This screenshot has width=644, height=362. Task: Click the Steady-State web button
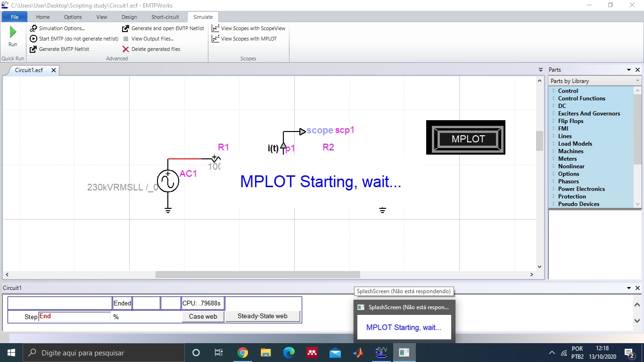coord(262,316)
